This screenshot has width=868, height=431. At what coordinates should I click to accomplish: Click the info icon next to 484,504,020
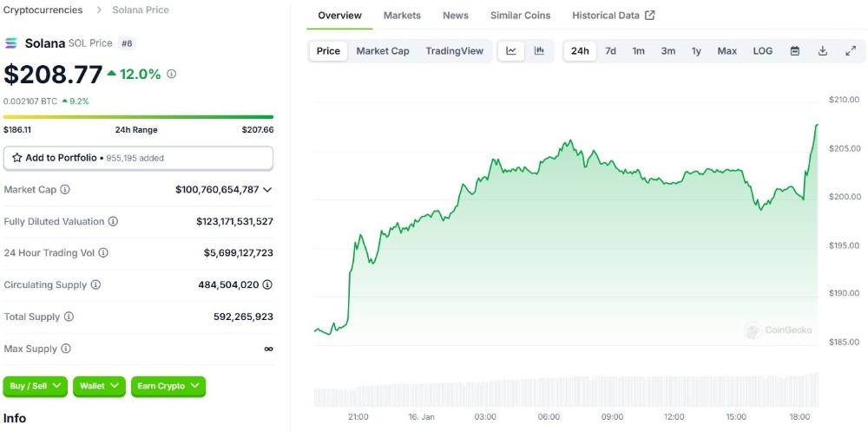(267, 284)
